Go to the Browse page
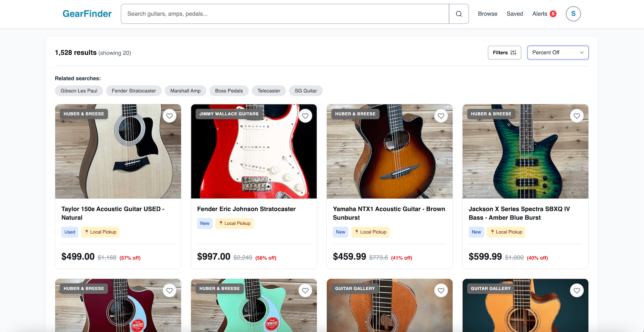The image size is (644, 332). click(487, 14)
